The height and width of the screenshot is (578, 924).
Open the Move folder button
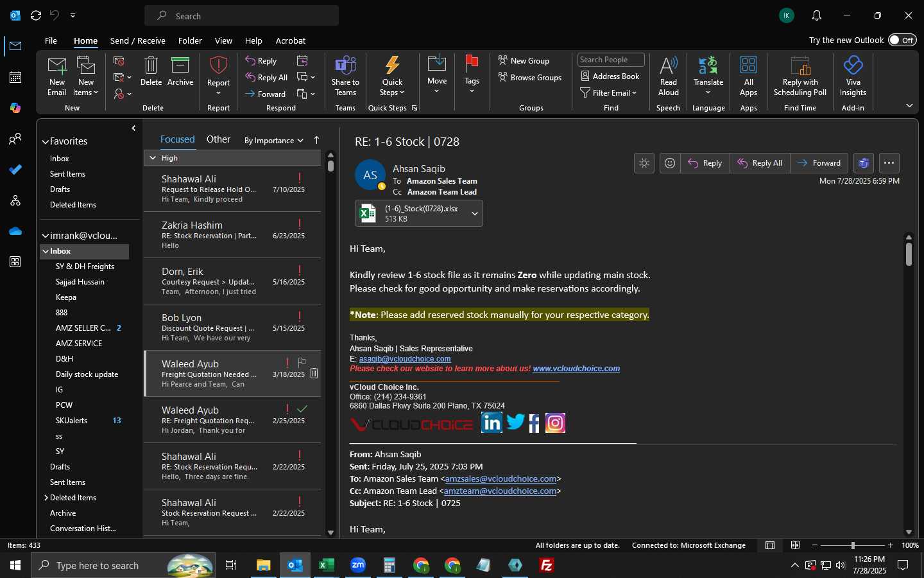coord(437,74)
